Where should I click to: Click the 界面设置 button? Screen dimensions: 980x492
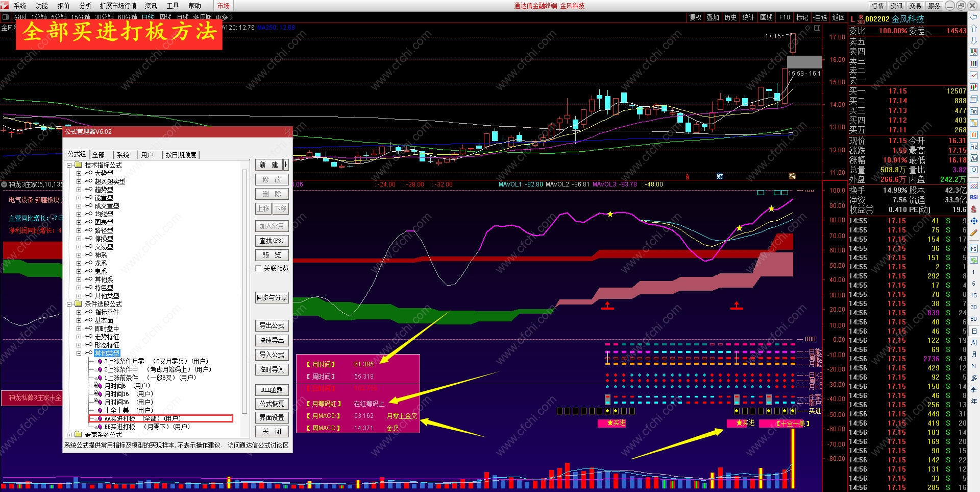coord(272,417)
